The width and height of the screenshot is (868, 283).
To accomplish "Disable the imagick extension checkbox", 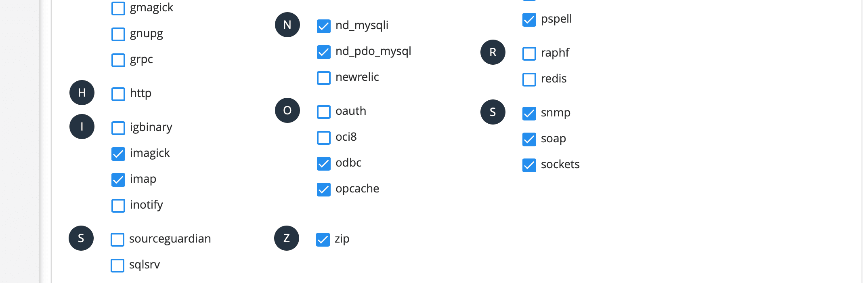I will (x=118, y=154).
